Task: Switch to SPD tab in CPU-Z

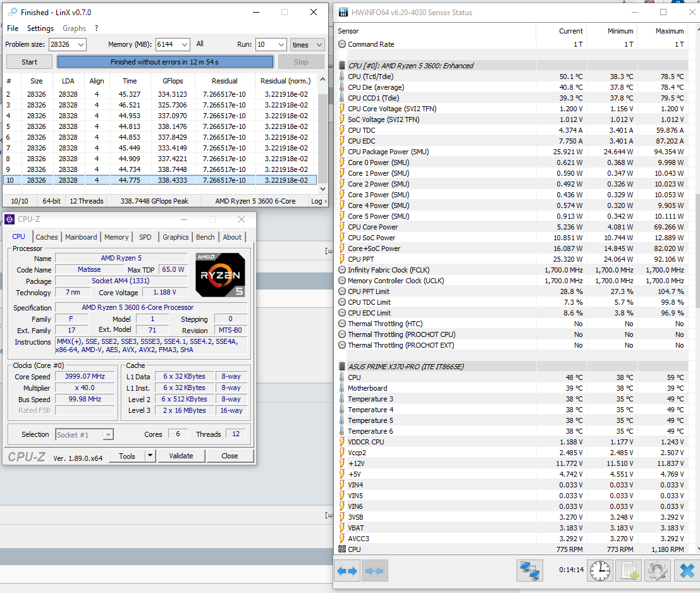Action: coord(145,237)
